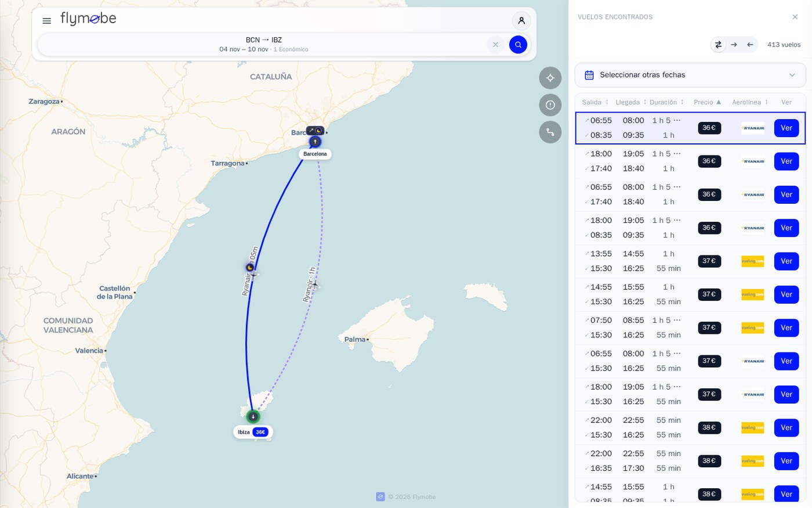Select the return-only left arrow toggle
The image size is (812, 508).
(x=750, y=45)
